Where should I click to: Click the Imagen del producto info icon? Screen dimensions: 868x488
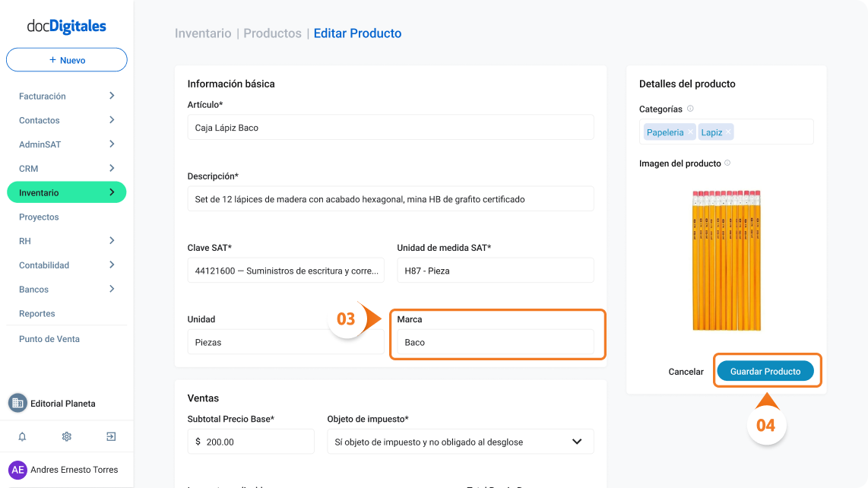727,163
